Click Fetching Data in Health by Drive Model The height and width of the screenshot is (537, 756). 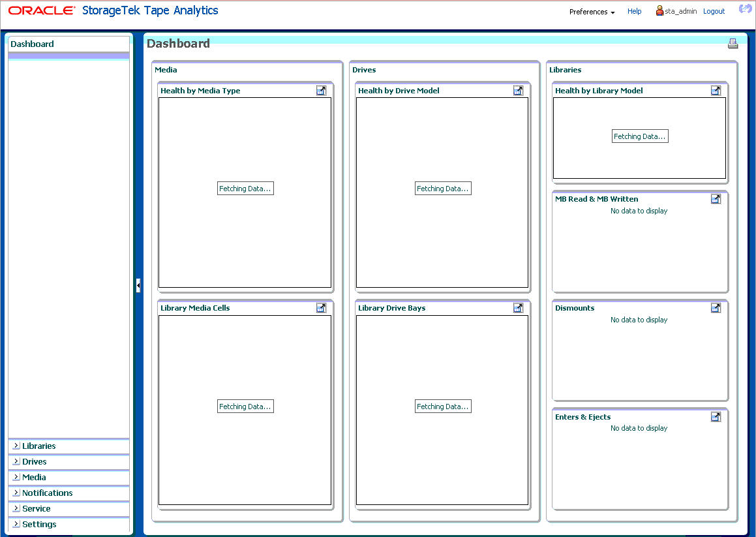click(443, 189)
